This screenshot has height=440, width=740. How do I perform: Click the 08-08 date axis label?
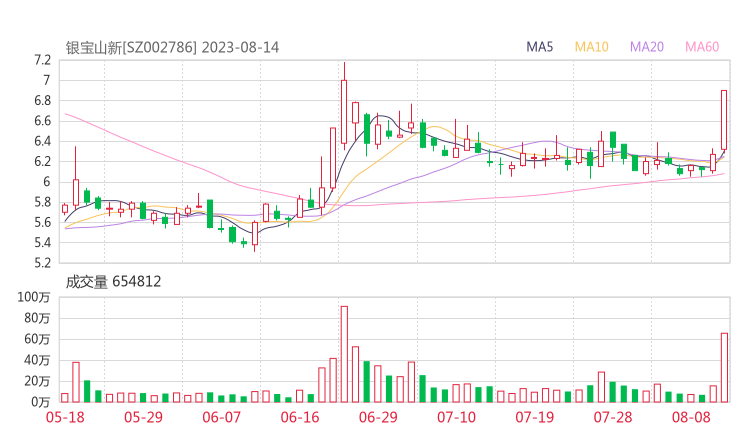coord(691,417)
